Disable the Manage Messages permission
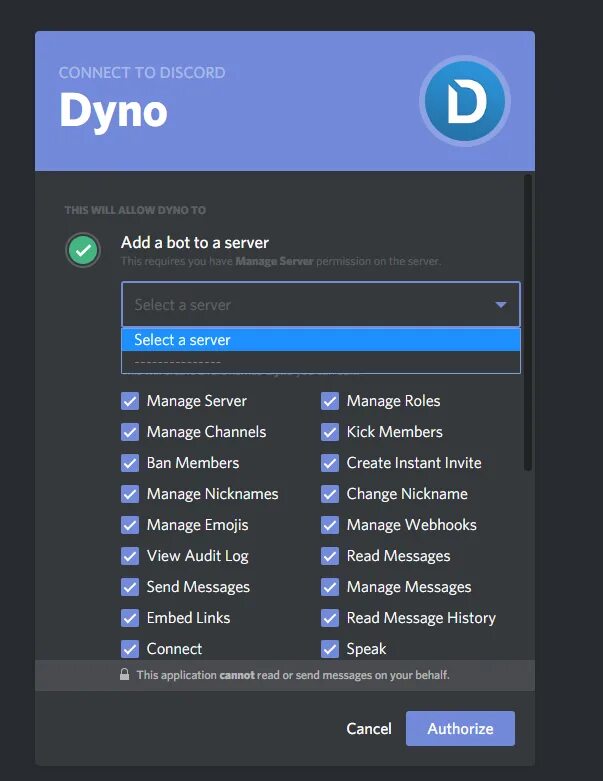 click(330, 587)
